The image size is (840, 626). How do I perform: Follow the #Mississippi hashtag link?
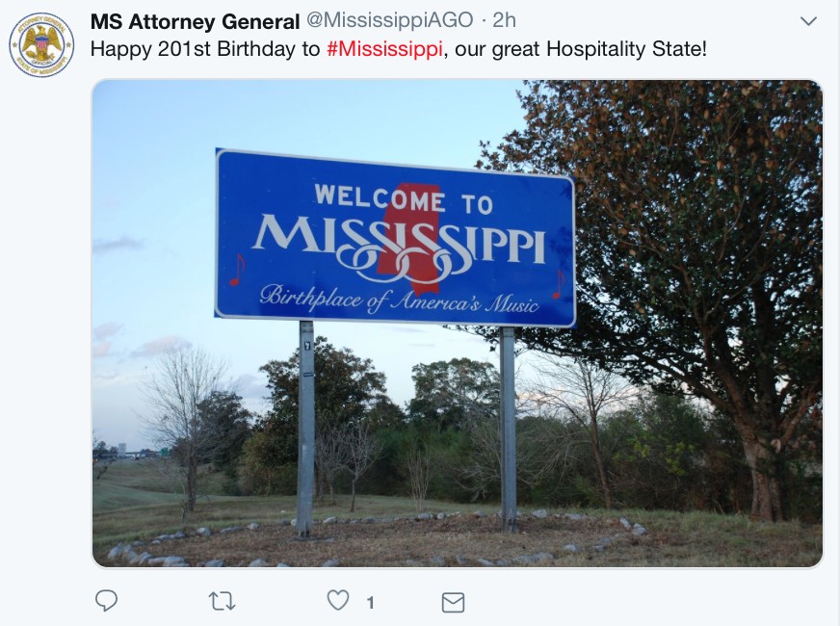384,49
